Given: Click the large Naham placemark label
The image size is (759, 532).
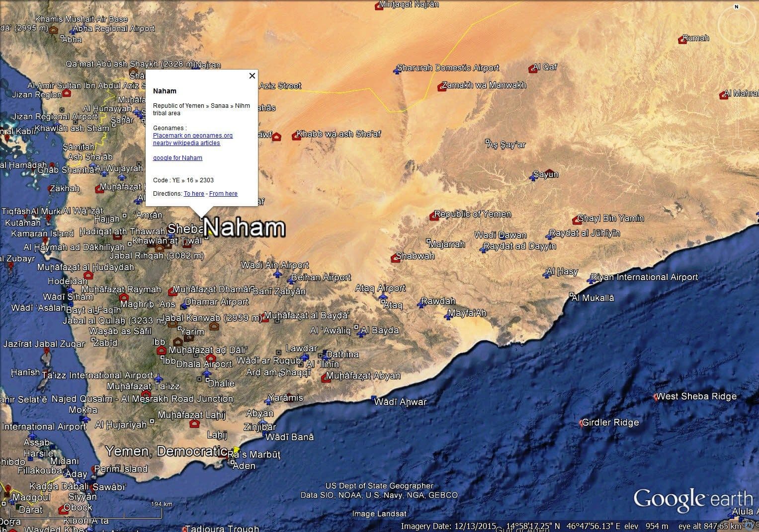Looking at the screenshot, I should [x=244, y=228].
